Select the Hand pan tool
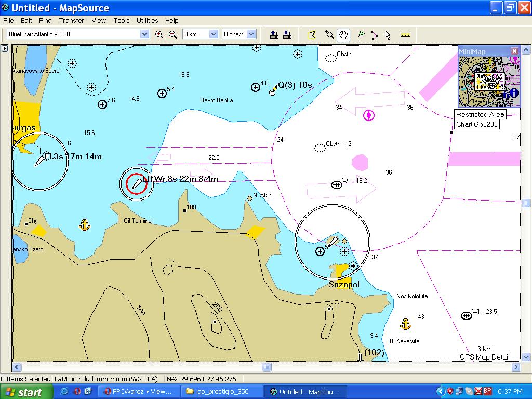Viewport: 532px width, 399px height. pyautogui.click(x=343, y=35)
